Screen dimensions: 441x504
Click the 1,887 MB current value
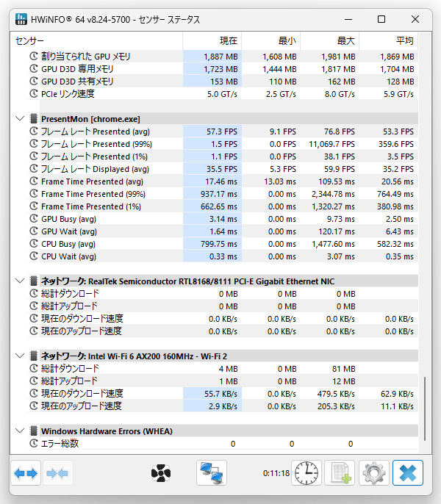tap(220, 57)
